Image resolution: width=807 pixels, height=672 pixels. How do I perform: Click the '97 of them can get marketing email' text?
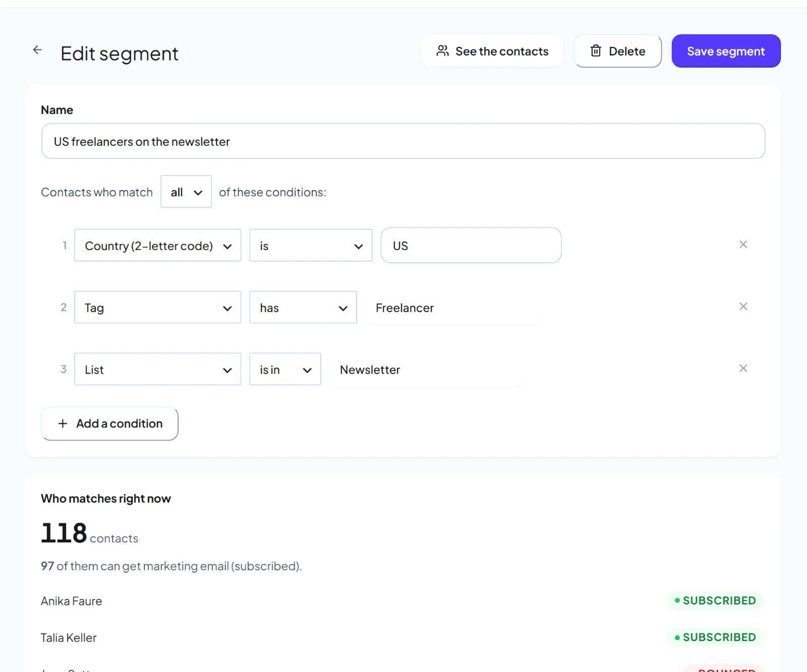[171, 566]
